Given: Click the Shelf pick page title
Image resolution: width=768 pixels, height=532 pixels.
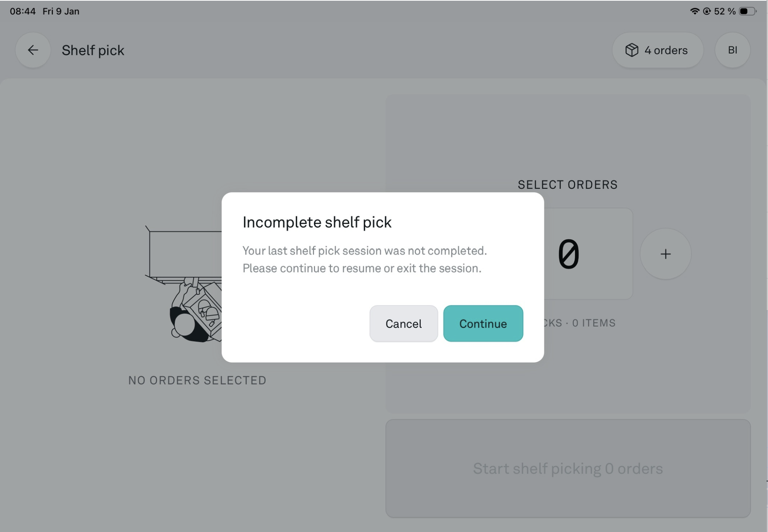Looking at the screenshot, I should click(93, 50).
